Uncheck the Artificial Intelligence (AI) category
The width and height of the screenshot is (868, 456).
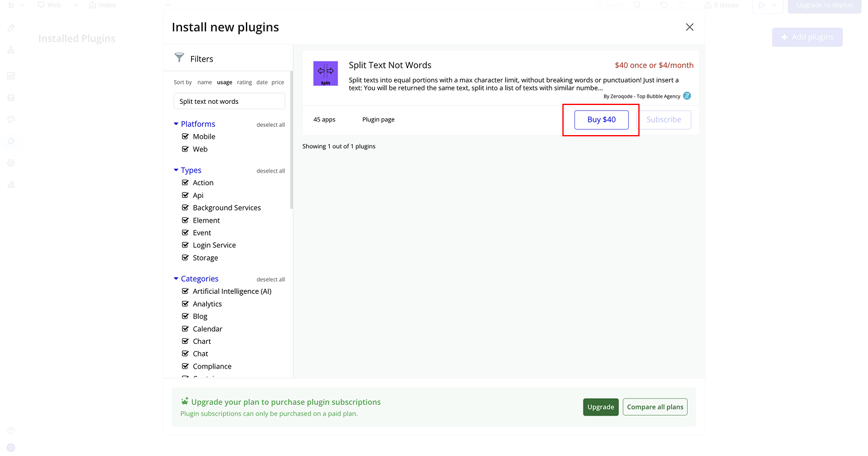point(186,291)
